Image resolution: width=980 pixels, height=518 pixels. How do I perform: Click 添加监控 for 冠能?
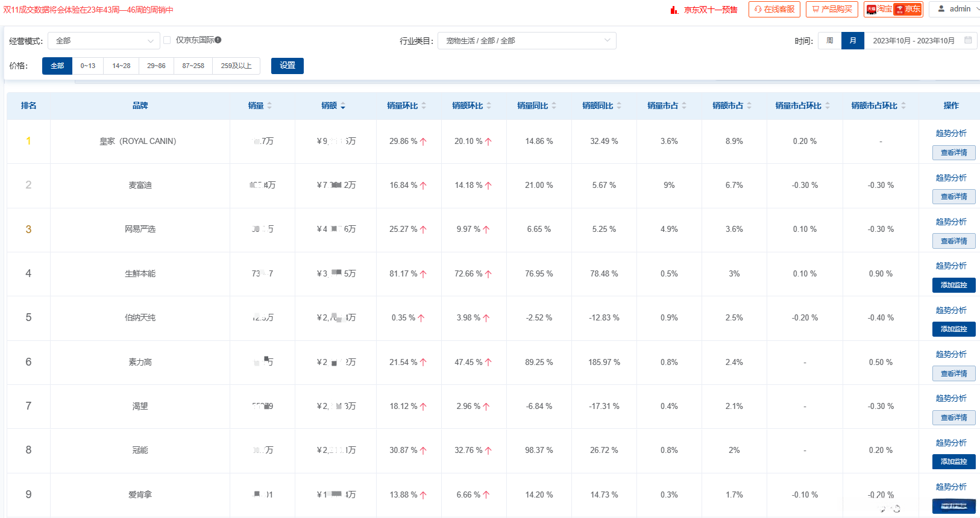pos(954,461)
